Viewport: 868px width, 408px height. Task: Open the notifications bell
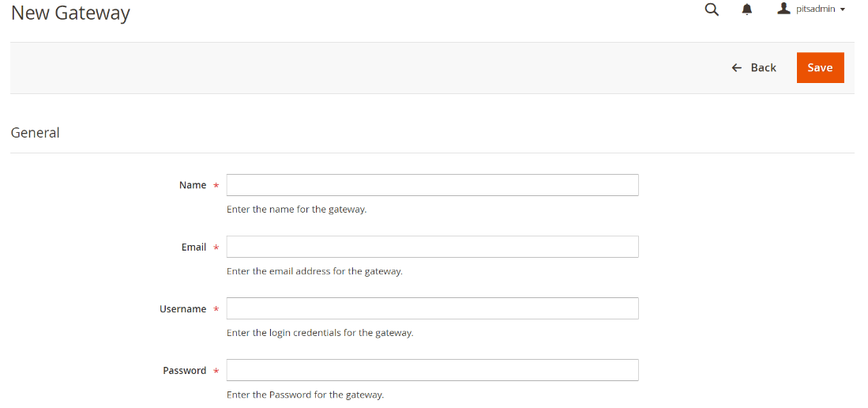click(747, 9)
